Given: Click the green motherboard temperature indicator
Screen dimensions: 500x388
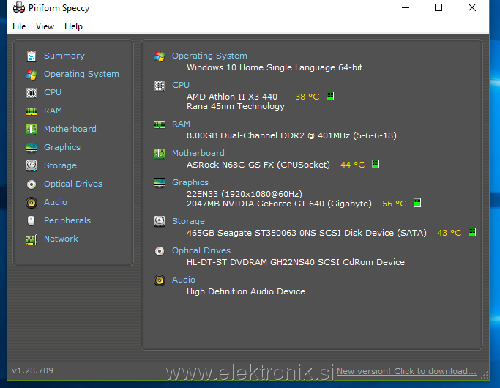Looking at the screenshot, I should coord(376,164).
